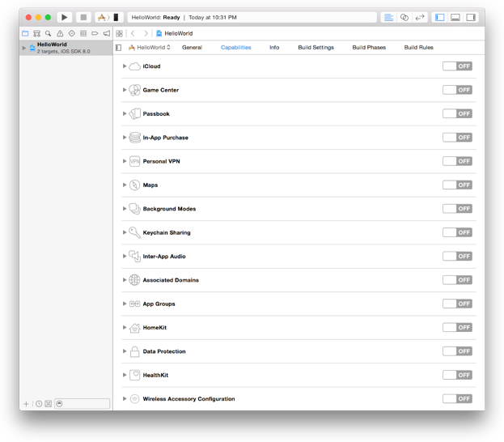The width and height of the screenshot is (504, 442).
Task: Expand the Game Center section
Action: click(x=125, y=90)
